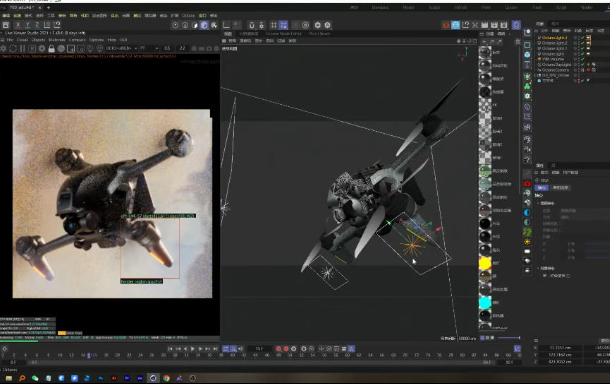The width and height of the screenshot is (610, 384).
Task: Open the material manager hamburger menu
Action: click(483, 34)
